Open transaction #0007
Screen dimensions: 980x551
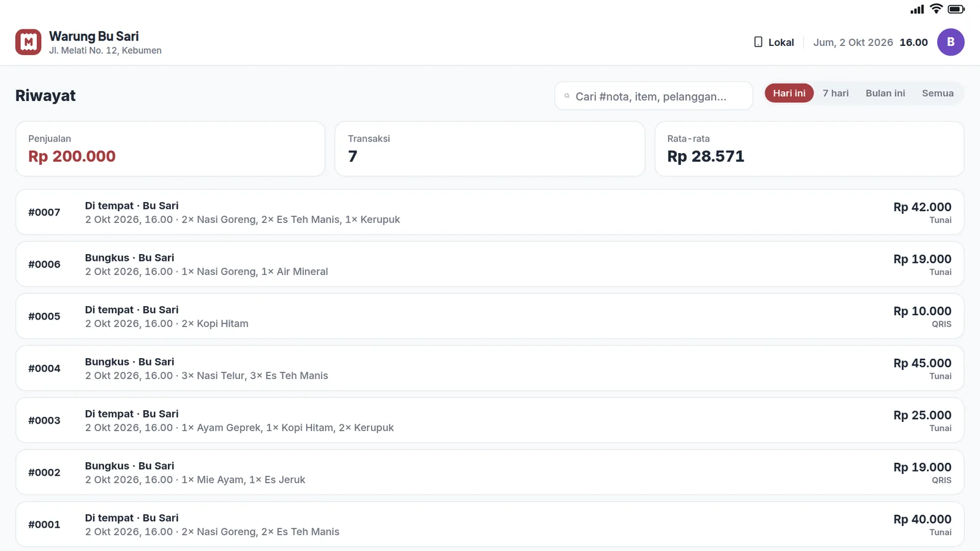490,212
